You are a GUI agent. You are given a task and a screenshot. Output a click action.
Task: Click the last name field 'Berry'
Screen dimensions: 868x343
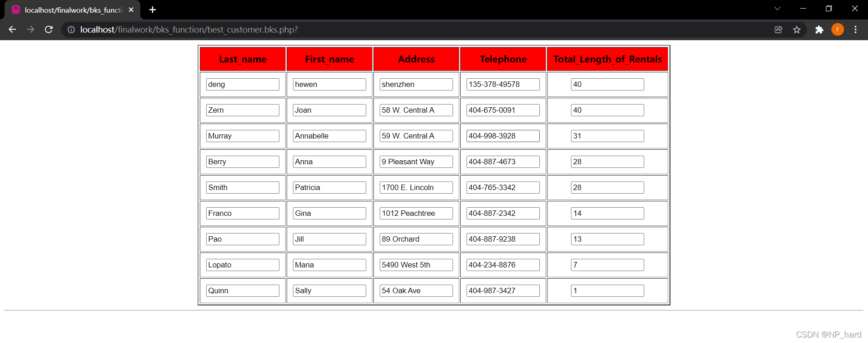coord(243,162)
